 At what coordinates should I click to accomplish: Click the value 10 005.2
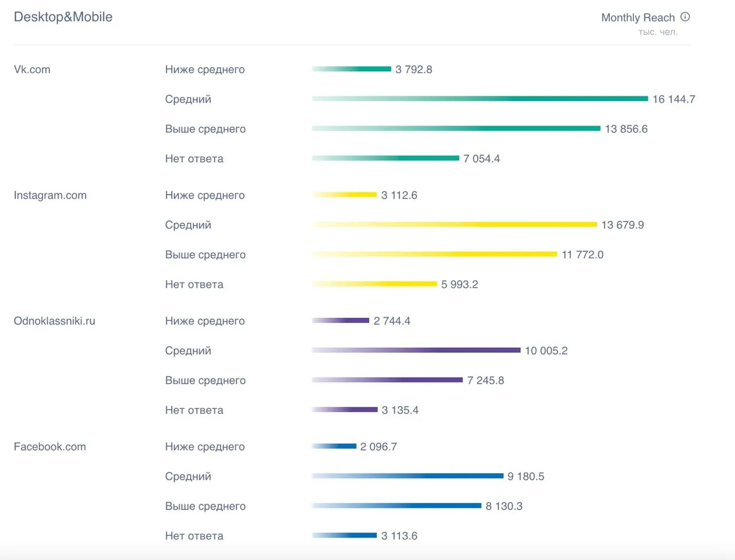(x=546, y=351)
